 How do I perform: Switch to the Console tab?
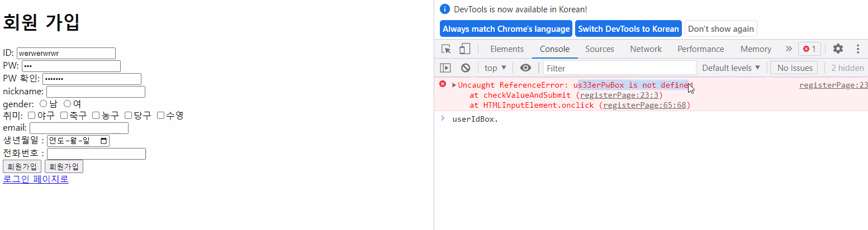554,49
